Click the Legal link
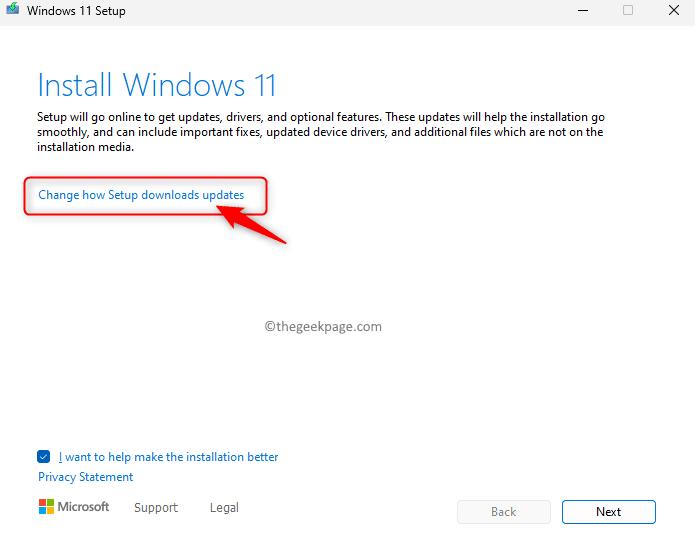 point(224,507)
